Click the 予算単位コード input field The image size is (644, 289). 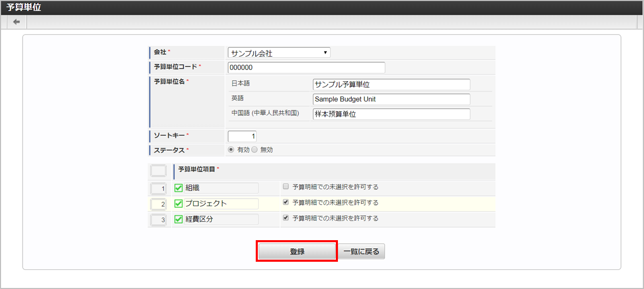click(307, 68)
